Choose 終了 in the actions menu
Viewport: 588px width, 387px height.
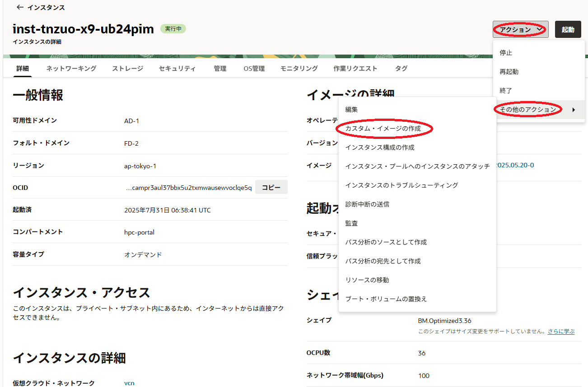pyautogui.click(x=506, y=91)
